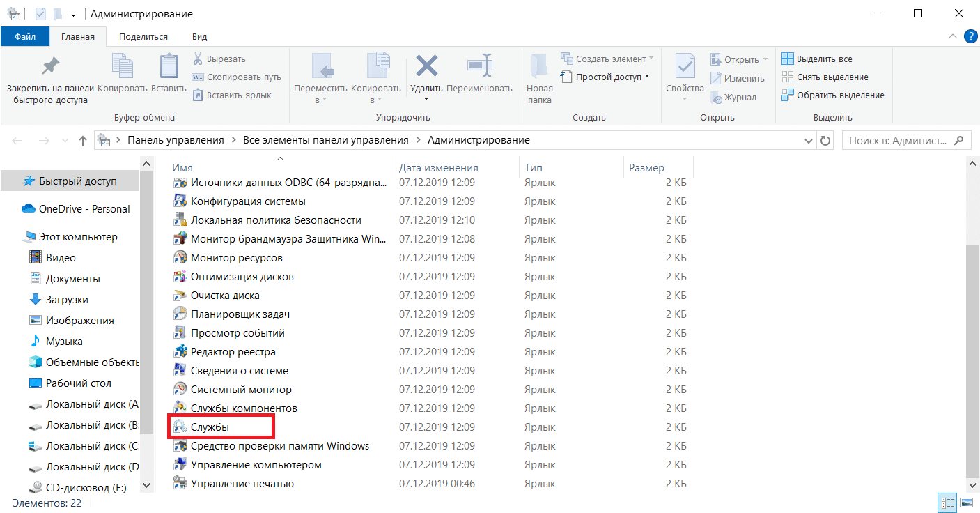Navigate up one level with the up arrow

pos(82,139)
